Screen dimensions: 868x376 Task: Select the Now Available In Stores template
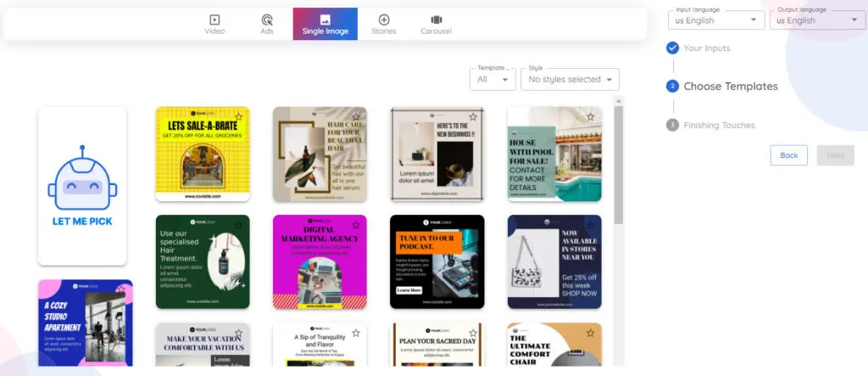coord(554,261)
